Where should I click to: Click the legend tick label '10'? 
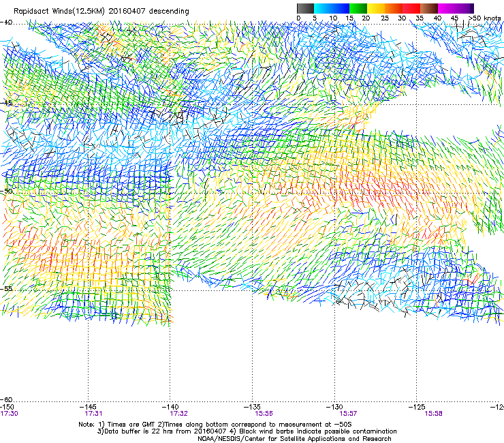click(x=333, y=18)
